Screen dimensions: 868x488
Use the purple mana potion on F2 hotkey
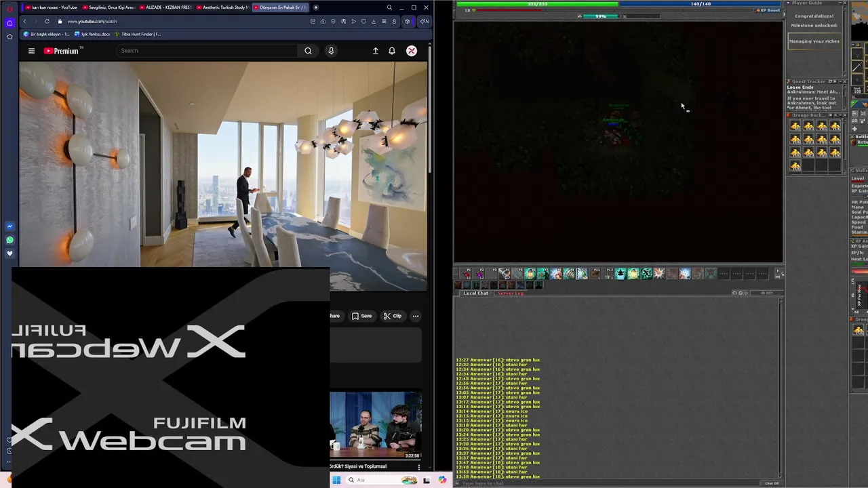pos(480,274)
